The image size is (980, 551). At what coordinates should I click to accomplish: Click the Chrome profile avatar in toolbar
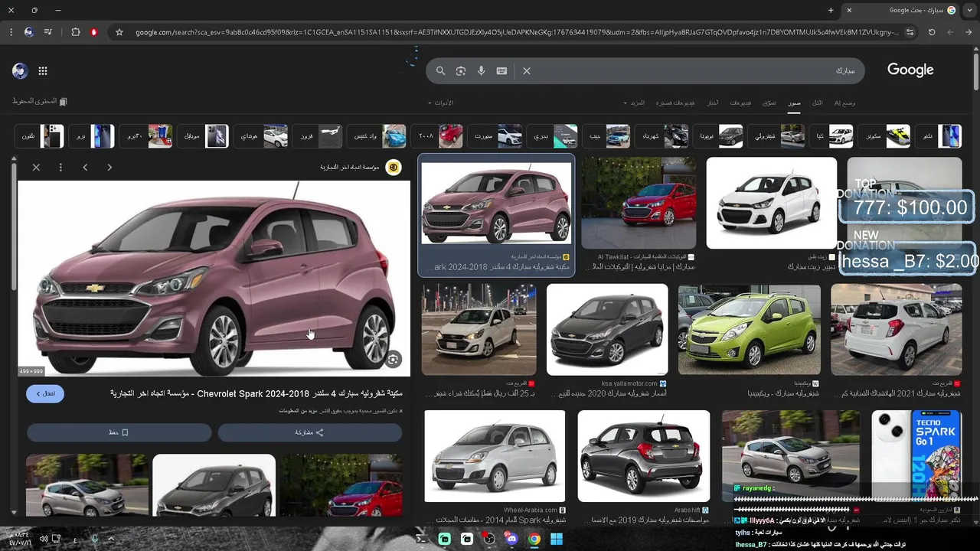point(28,32)
